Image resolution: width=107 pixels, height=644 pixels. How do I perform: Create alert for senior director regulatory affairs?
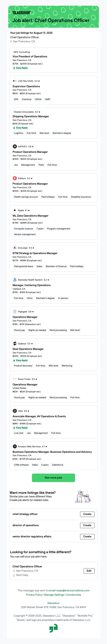(x=87, y=536)
